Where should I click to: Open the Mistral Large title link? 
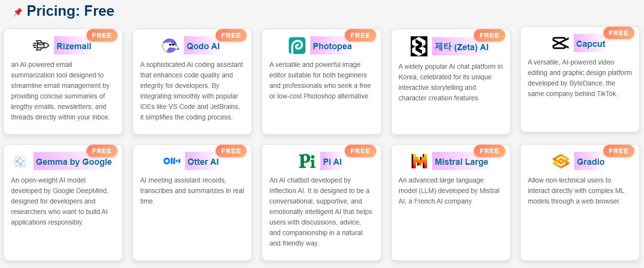[461, 162]
